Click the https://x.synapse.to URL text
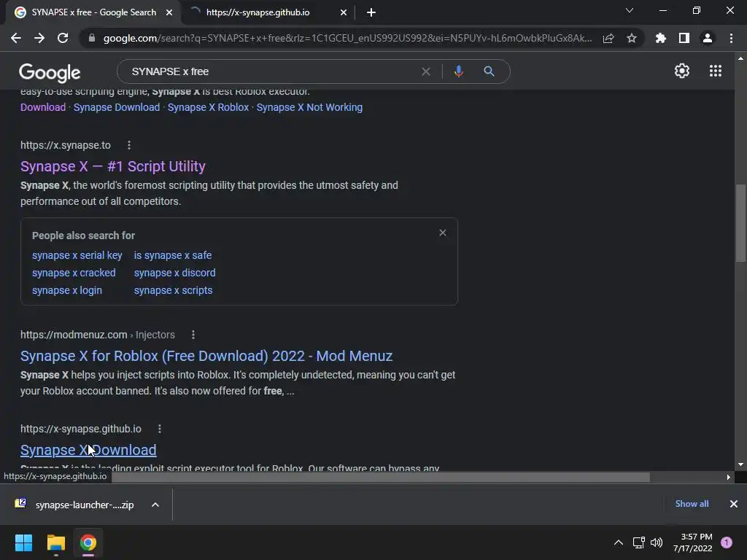Screen dimensions: 747x560 [65, 145]
